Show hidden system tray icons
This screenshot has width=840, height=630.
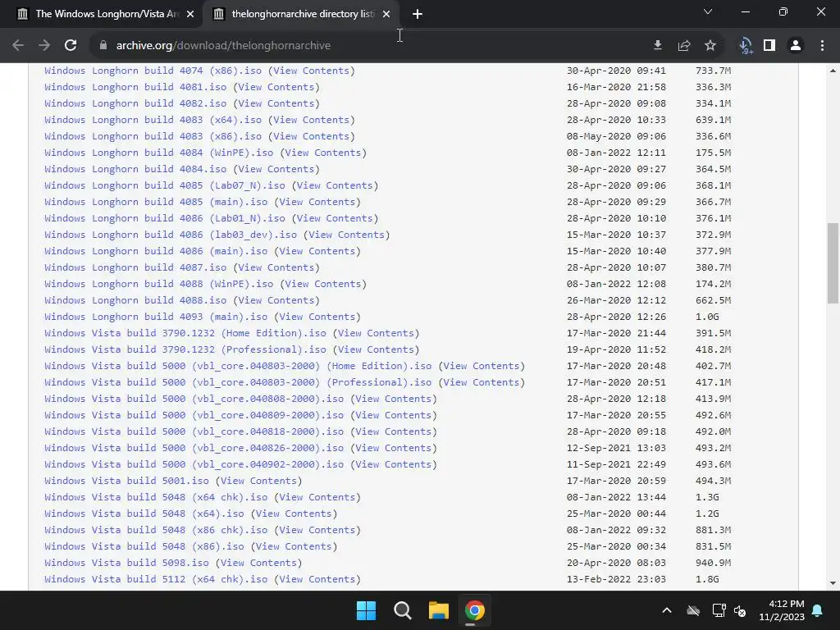click(x=667, y=610)
